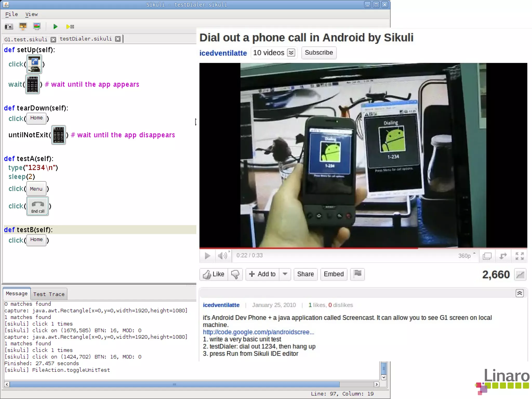Open the Add to dropdown arrow
532x399 pixels.
point(285,274)
